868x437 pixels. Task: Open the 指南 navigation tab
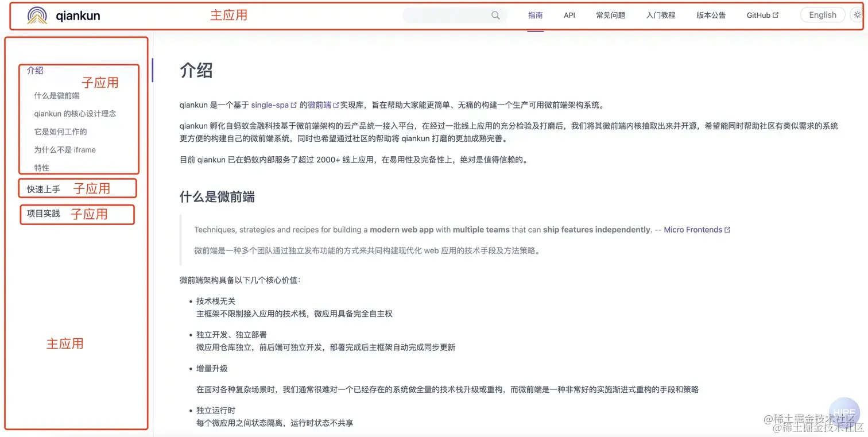[536, 16]
